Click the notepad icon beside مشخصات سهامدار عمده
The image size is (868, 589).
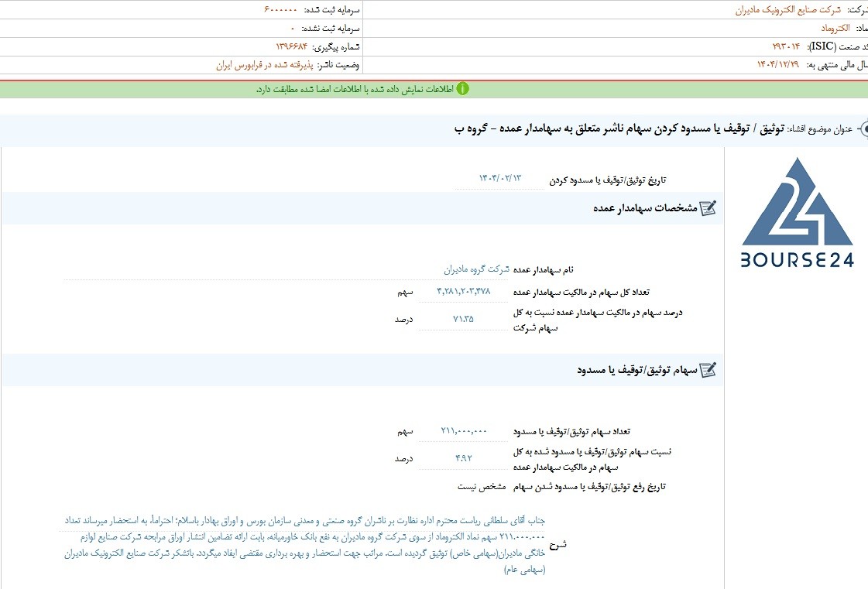pyautogui.click(x=708, y=208)
